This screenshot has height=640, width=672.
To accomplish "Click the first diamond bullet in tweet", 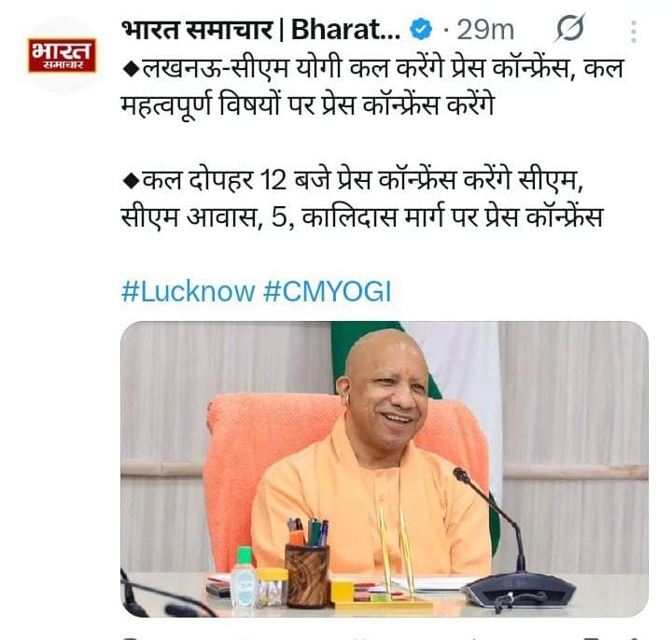I will 131,69.
